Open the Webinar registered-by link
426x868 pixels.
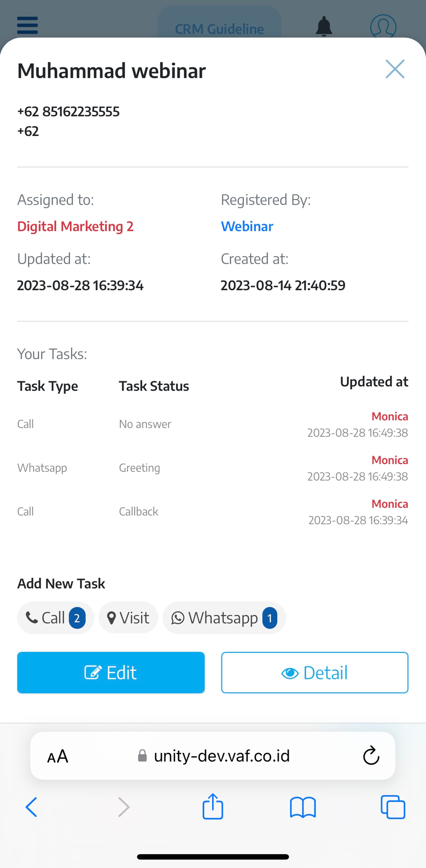[x=247, y=226]
